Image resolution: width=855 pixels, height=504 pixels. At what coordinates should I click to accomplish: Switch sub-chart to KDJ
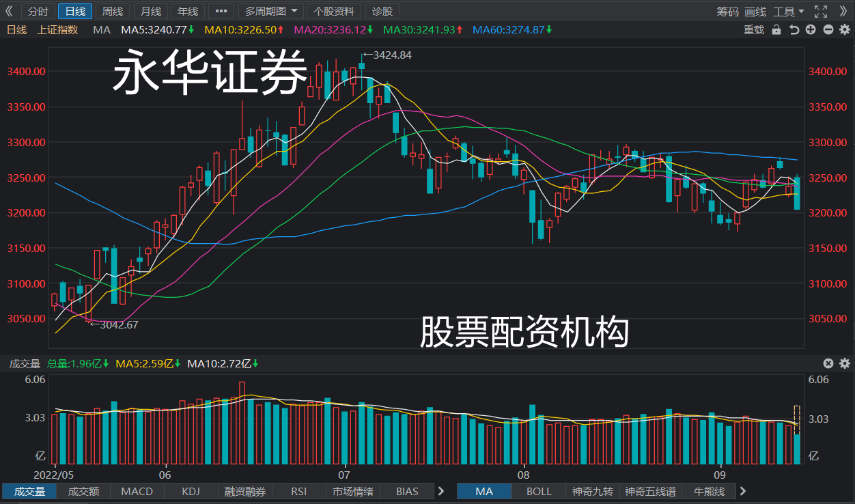pyautogui.click(x=191, y=491)
